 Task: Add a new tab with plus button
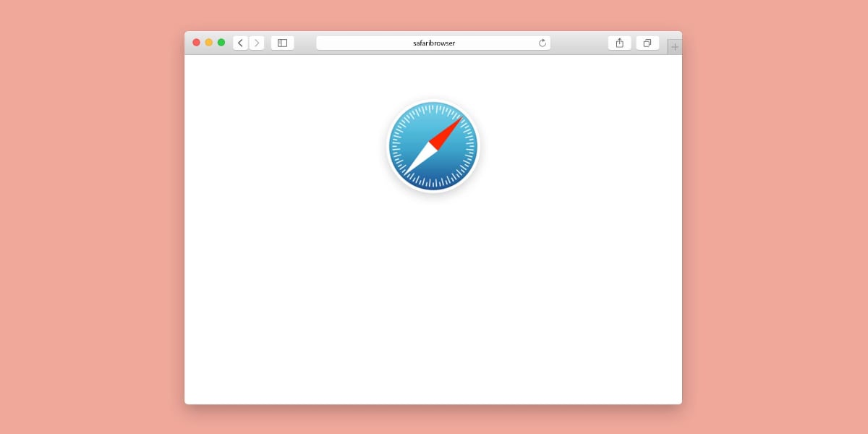(x=675, y=47)
